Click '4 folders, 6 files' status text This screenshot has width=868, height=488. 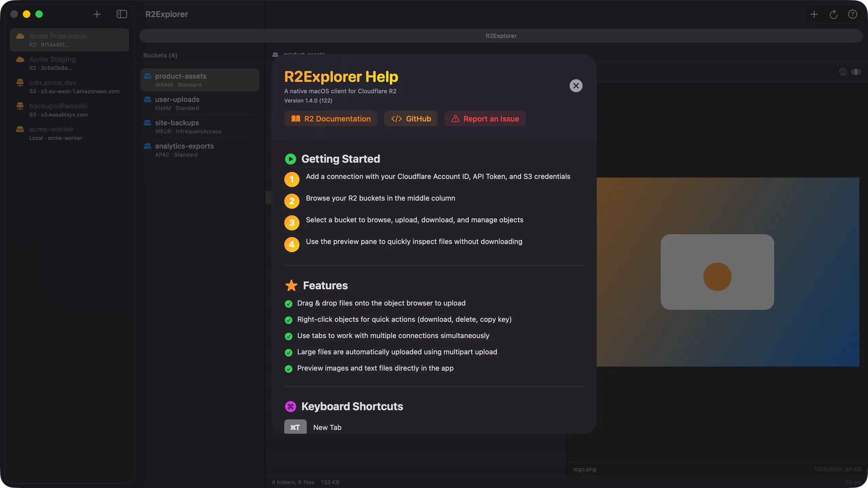pyautogui.click(x=293, y=482)
